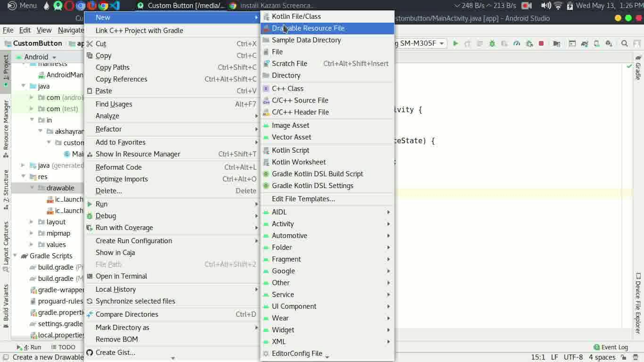Click the Profile app gauge icon
This screenshot has height=362, width=644.
(x=517, y=43)
